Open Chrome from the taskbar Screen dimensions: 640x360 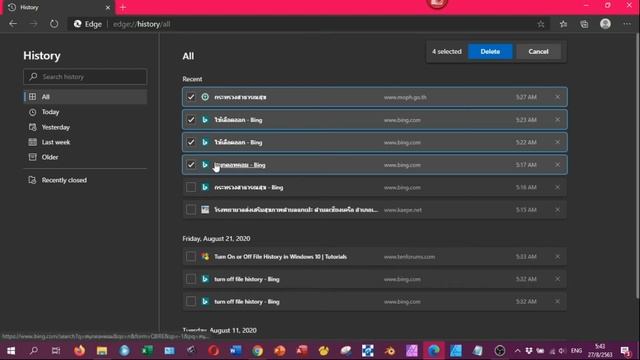[258, 350]
